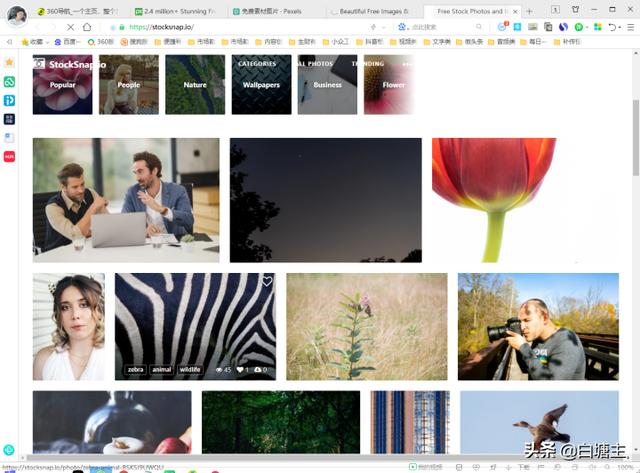
Task: Click the green cloud sidebar icon
Action: (9, 82)
